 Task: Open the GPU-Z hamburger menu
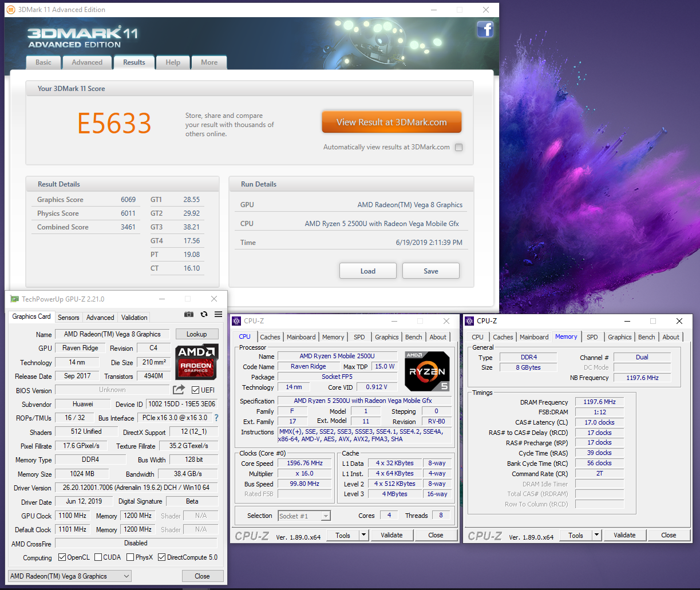[218, 314]
